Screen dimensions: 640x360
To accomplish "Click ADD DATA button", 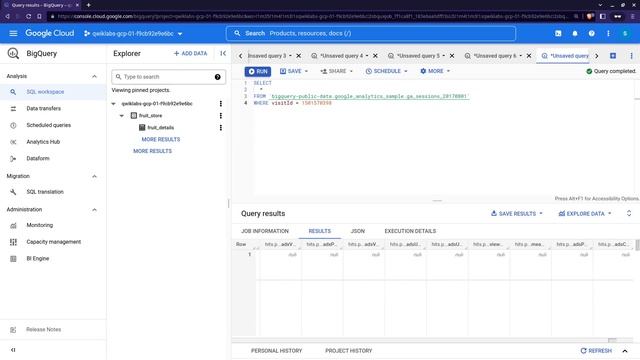I will coord(191,53).
